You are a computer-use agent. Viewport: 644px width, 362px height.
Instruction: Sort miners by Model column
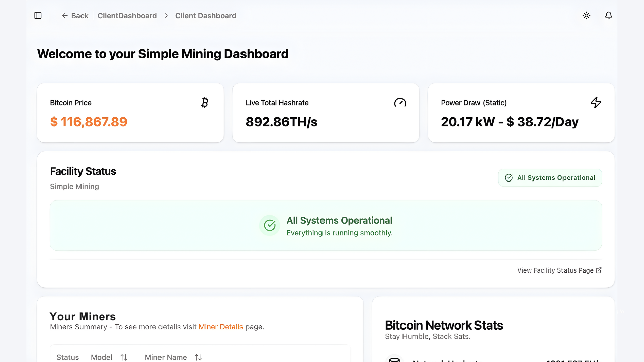(x=124, y=357)
